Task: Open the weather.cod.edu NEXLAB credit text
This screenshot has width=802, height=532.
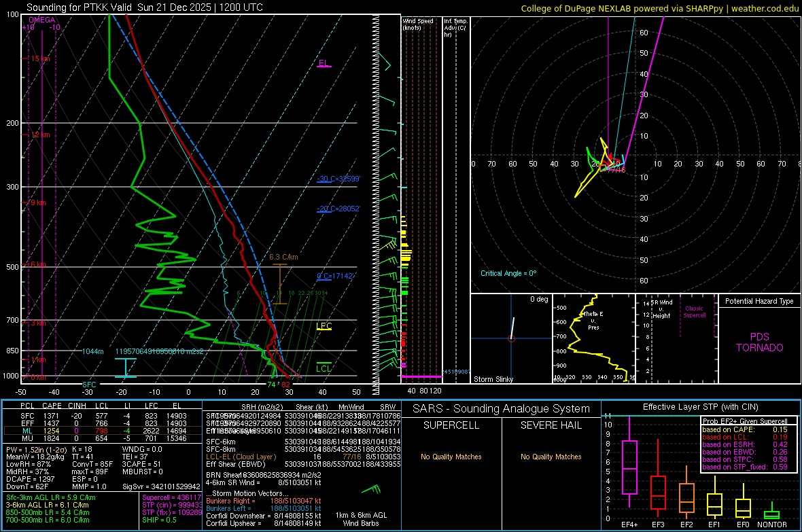Action: tap(659, 8)
